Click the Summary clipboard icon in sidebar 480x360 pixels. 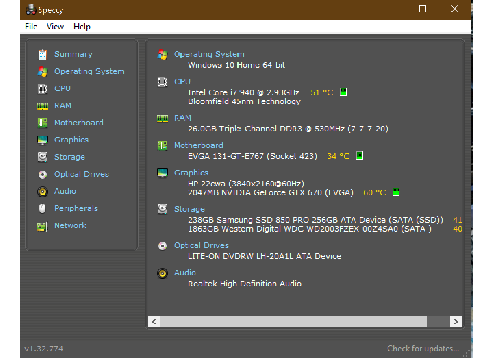(42, 54)
